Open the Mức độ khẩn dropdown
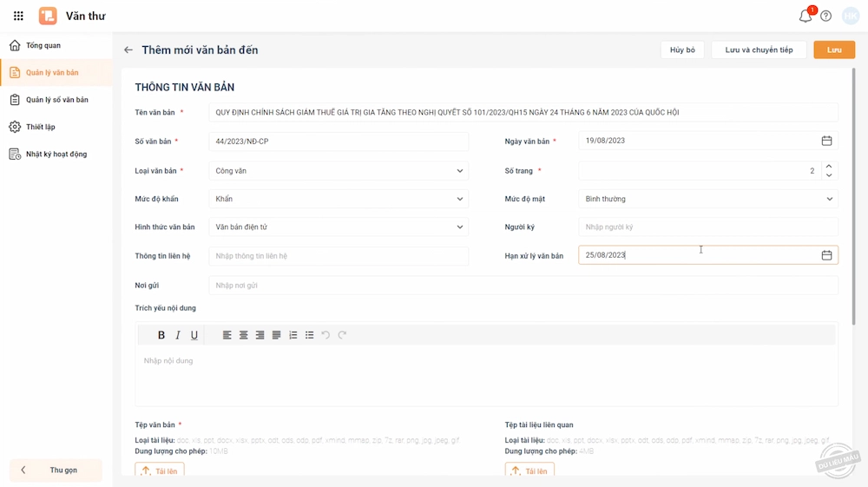Viewport: 868px width, 487px height. pyautogui.click(x=339, y=199)
